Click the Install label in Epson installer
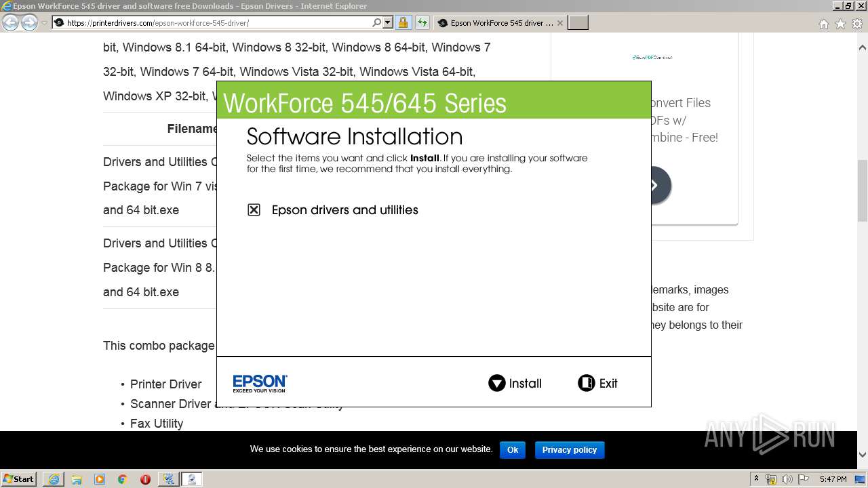 pyautogui.click(x=526, y=384)
